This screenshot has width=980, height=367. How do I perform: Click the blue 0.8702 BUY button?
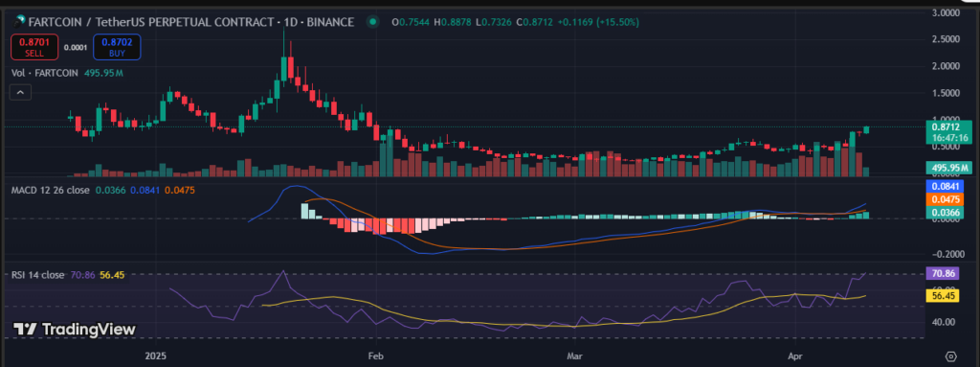[117, 48]
